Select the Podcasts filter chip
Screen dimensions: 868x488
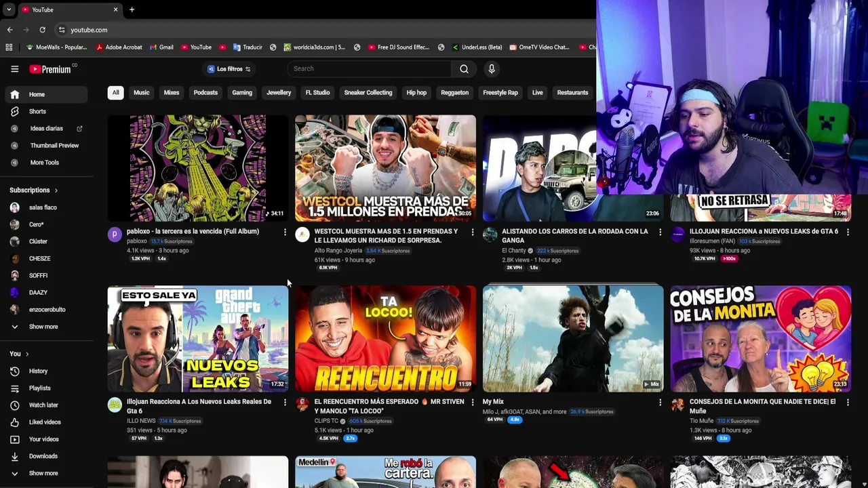(205, 93)
